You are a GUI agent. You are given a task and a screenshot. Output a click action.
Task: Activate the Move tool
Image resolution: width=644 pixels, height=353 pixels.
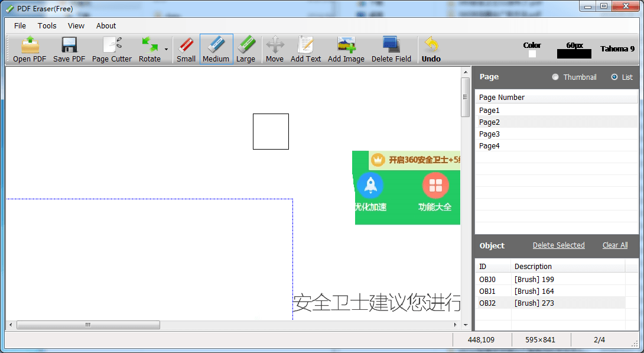point(274,49)
